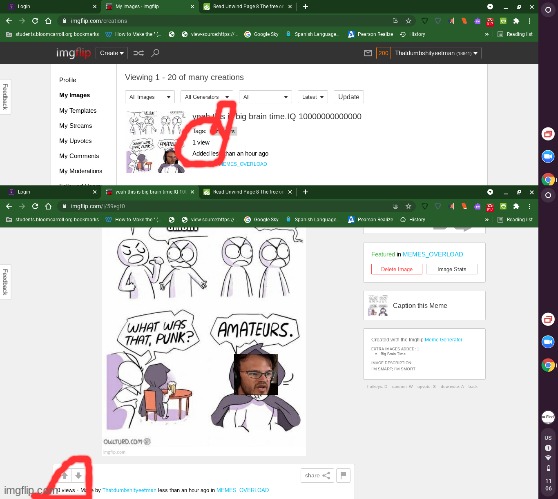Open Chrome's three-dot menu in the top window
This screenshot has height=499, width=558.
point(530,21)
